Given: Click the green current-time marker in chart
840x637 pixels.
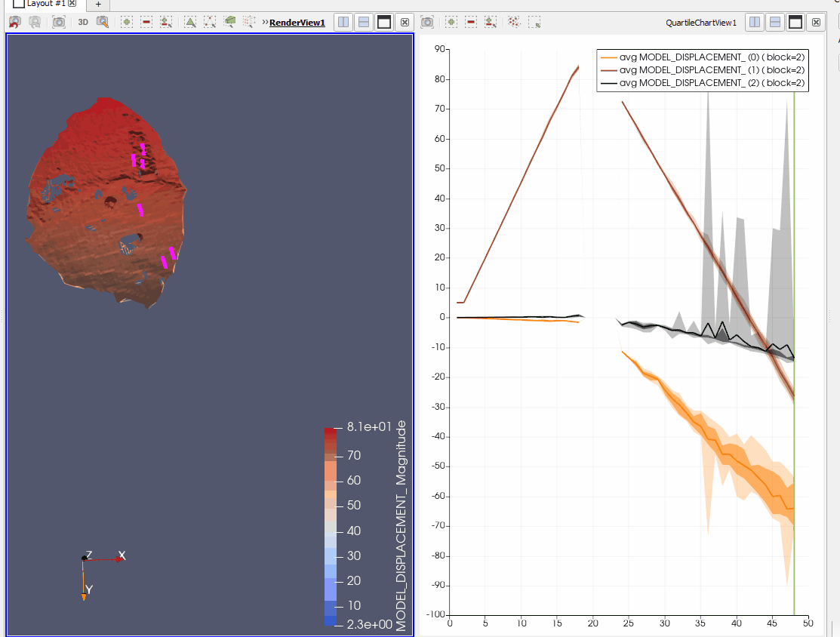Looking at the screenshot, I should [x=794, y=353].
